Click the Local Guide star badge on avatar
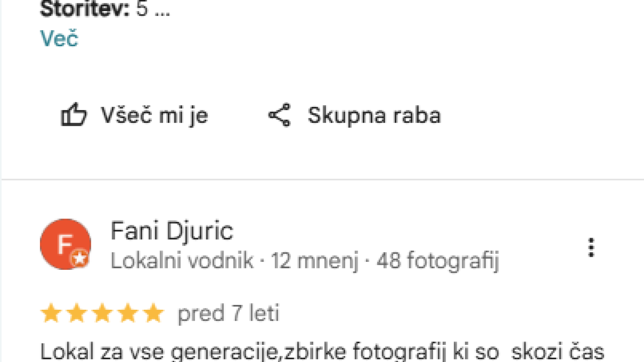Image resolution: width=644 pixels, height=362 pixels. click(x=79, y=258)
